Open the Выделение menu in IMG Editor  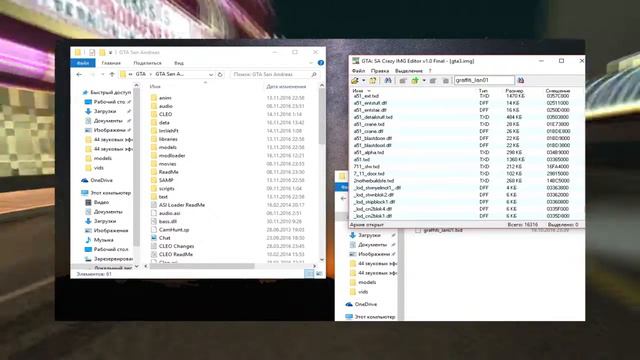(x=409, y=71)
